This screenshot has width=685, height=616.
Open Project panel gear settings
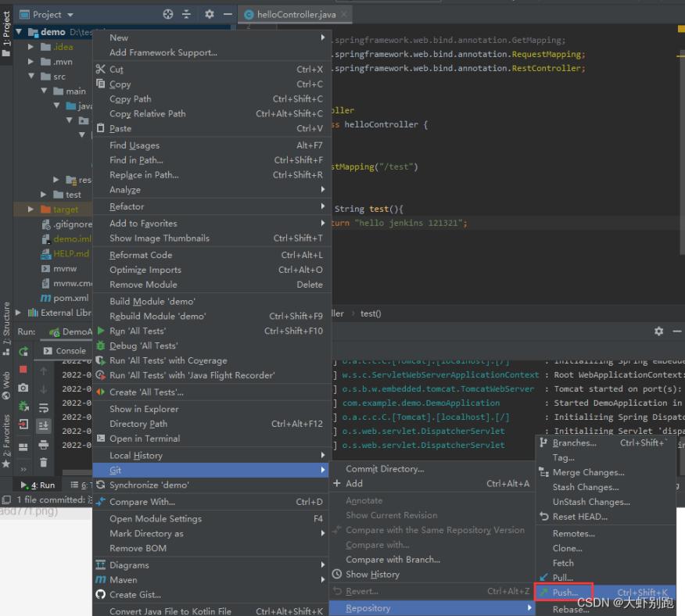click(209, 14)
